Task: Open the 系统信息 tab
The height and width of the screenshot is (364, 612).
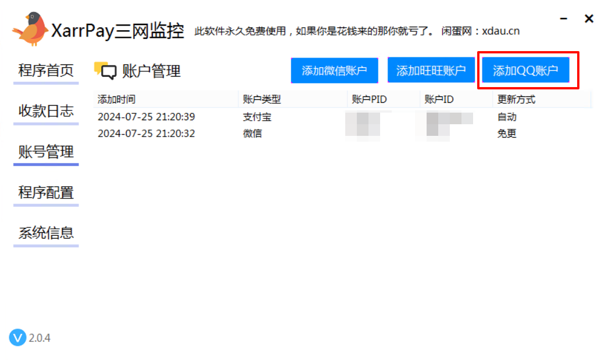Action: pos(46,233)
